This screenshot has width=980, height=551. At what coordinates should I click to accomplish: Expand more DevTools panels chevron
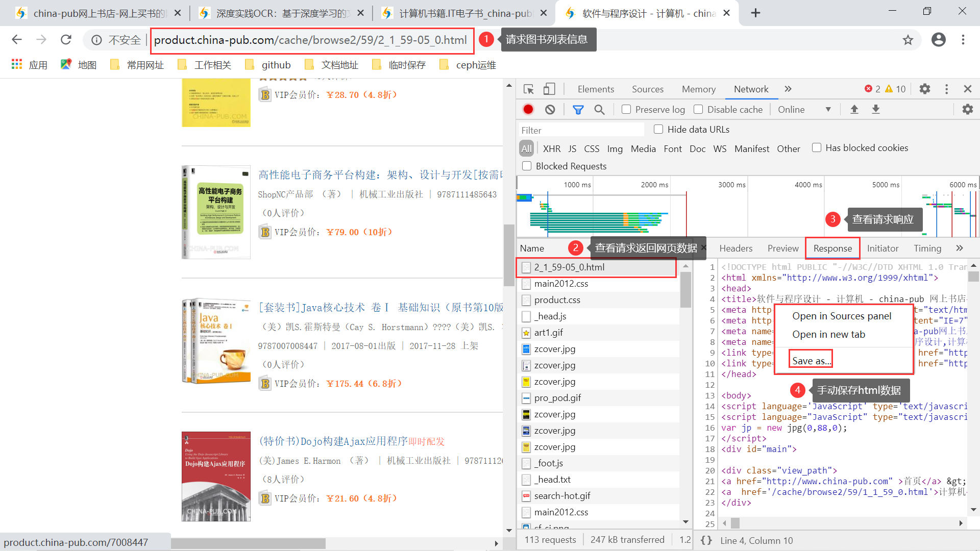[788, 89]
